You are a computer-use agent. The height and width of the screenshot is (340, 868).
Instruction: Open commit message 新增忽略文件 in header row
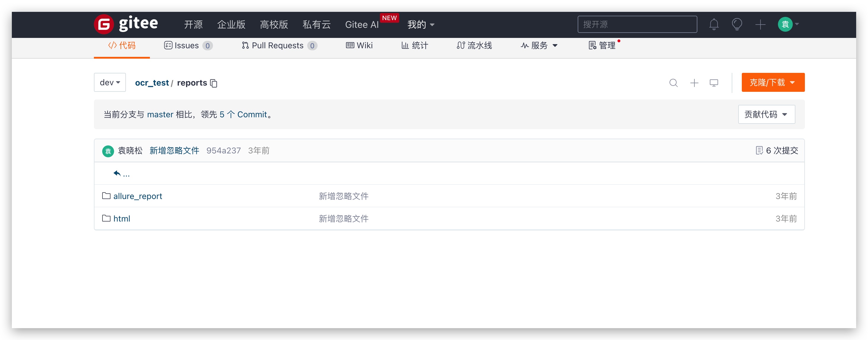point(174,151)
